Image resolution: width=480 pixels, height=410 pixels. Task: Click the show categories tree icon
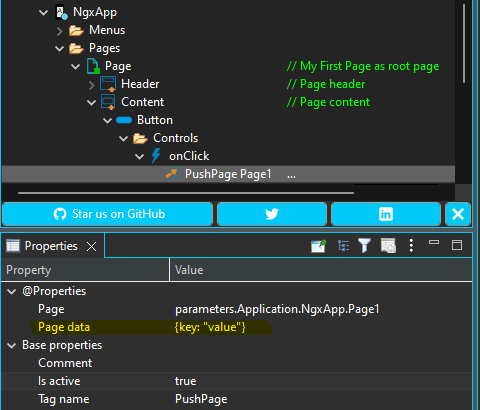(x=343, y=246)
